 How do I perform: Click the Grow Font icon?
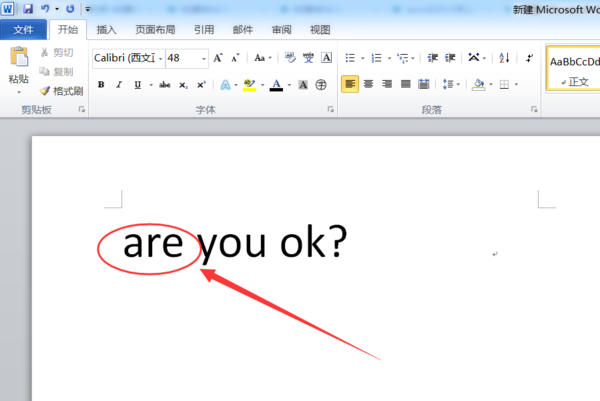(x=218, y=58)
